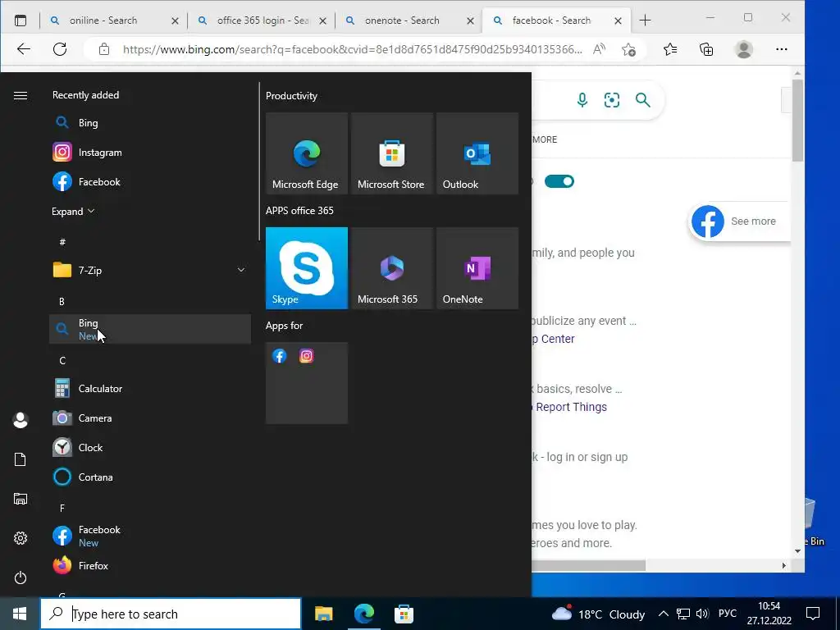Toggle the blue switch on Bing page

click(559, 181)
